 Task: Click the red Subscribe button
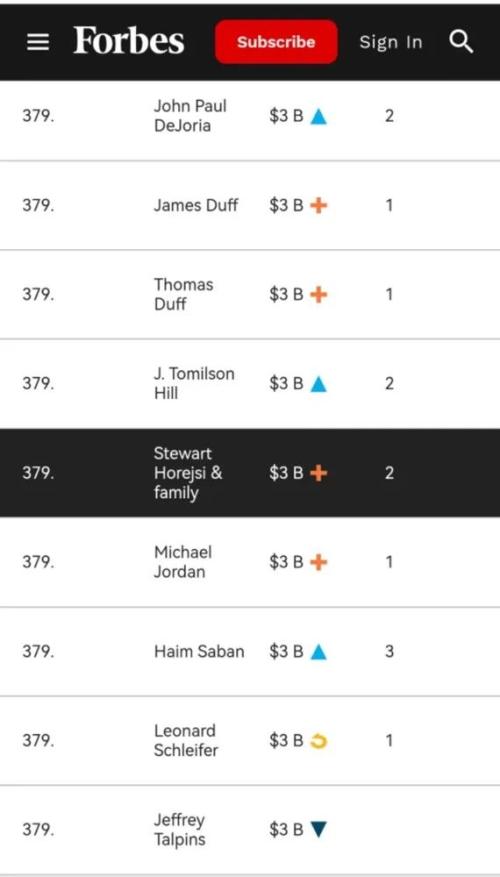click(276, 42)
